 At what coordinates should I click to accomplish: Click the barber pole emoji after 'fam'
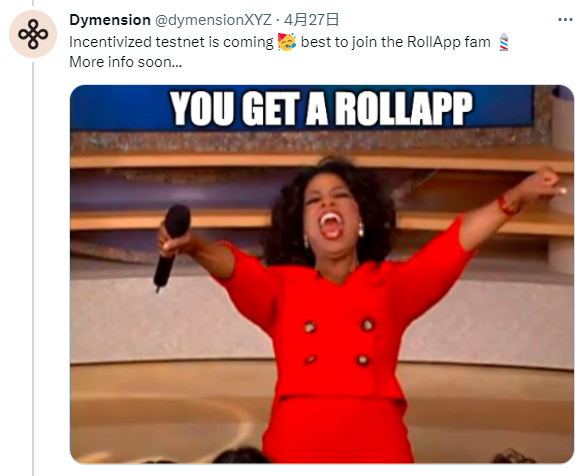[504, 42]
